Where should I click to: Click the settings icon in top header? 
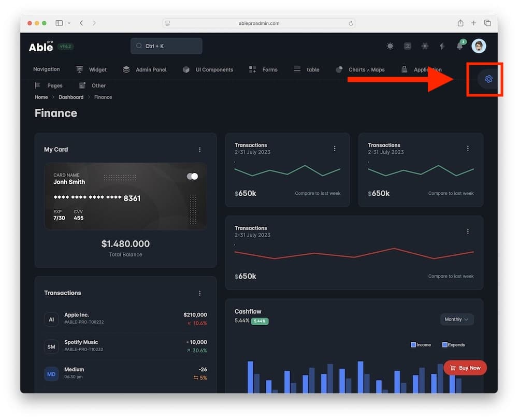pos(425,46)
